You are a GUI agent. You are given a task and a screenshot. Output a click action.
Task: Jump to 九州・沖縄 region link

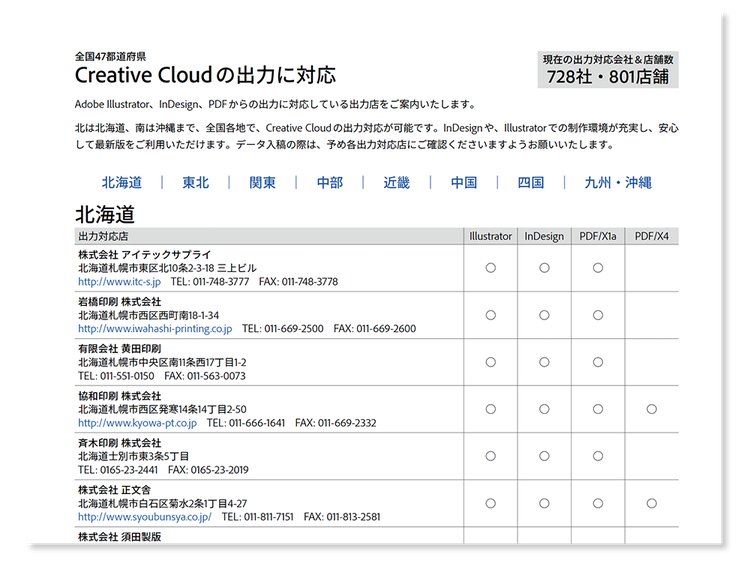click(618, 183)
